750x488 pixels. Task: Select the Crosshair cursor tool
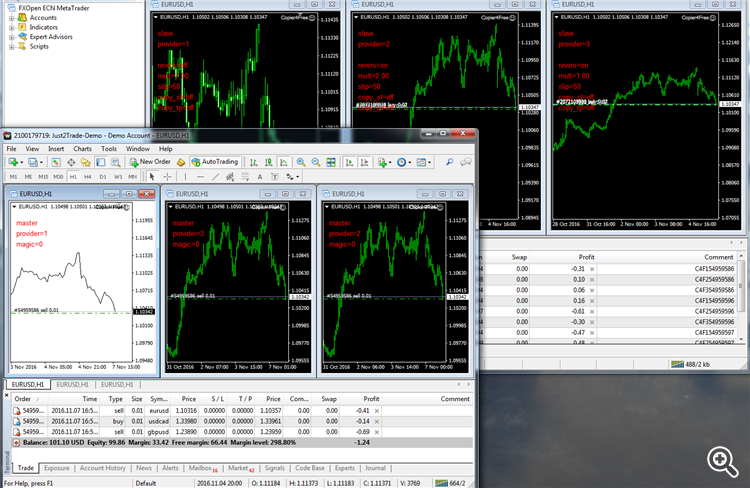(x=167, y=177)
